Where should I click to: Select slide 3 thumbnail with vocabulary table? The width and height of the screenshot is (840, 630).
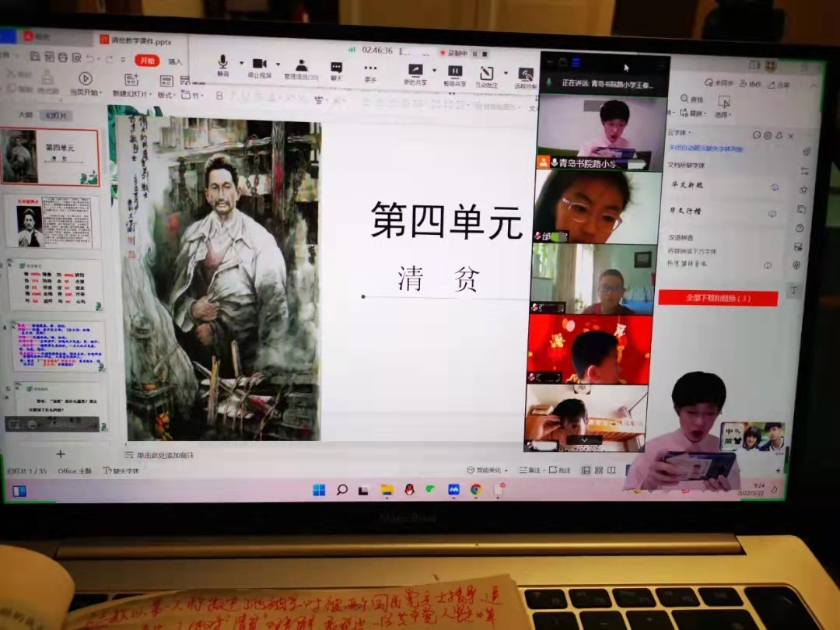click(x=55, y=285)
